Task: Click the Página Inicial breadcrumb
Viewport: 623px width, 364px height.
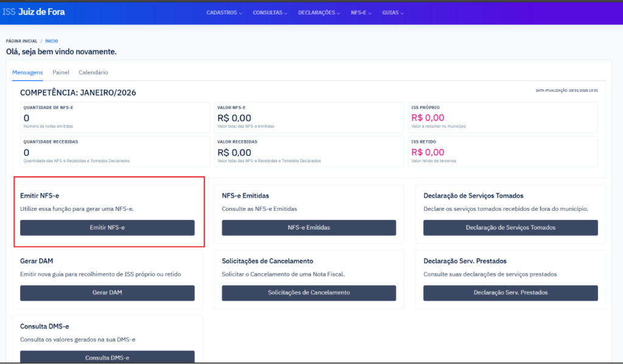Action: pyautogui.click(x=21, y=41)
